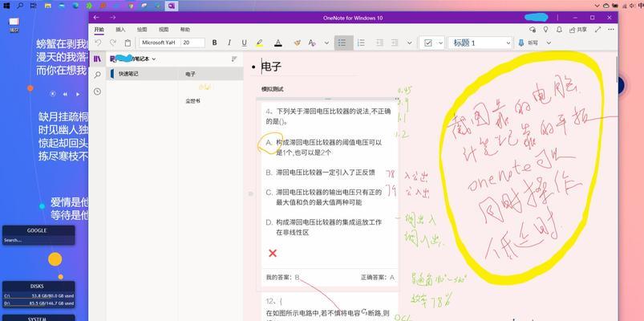Switch to the 开始 tab
The image size is (644, 321).
point(99,30)
